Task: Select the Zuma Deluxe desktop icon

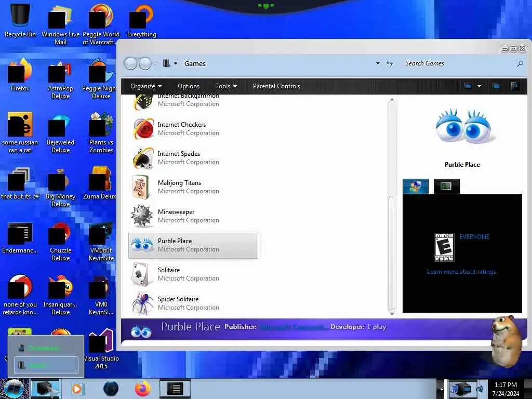Action: (100, 183)
